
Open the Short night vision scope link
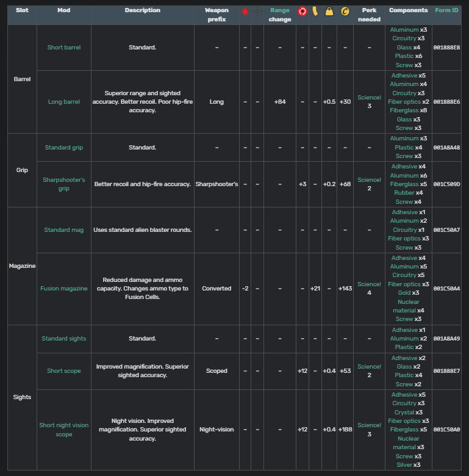(64, 430)
